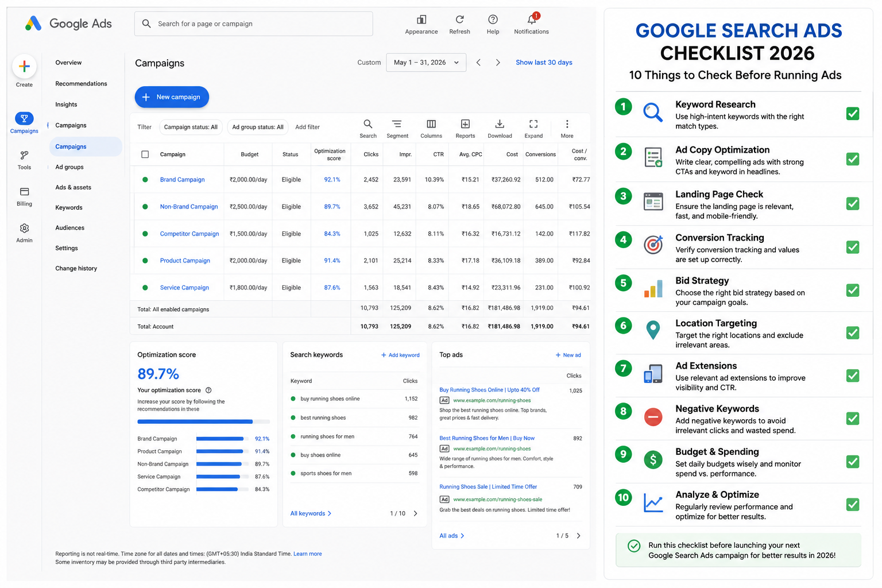Open the Appearance settings icon
This screenshot has height=588, width=882.
(421, 20)
